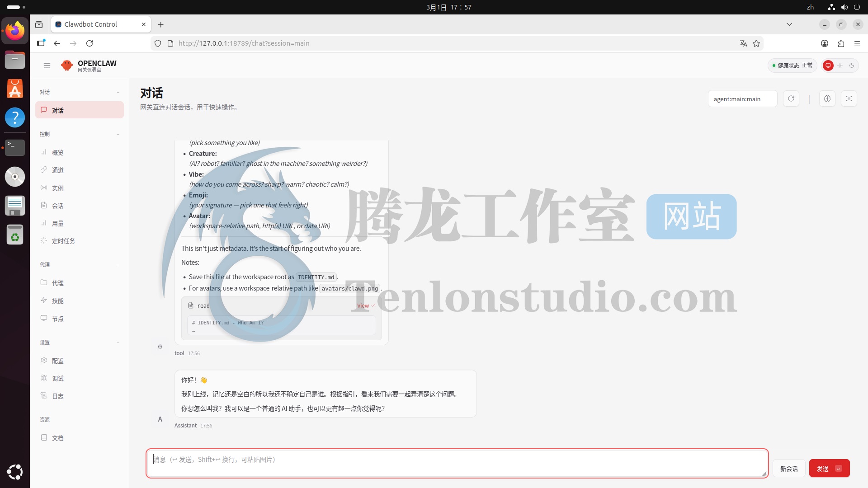Collapse the 控制 sidebar section

coord(118,134)
